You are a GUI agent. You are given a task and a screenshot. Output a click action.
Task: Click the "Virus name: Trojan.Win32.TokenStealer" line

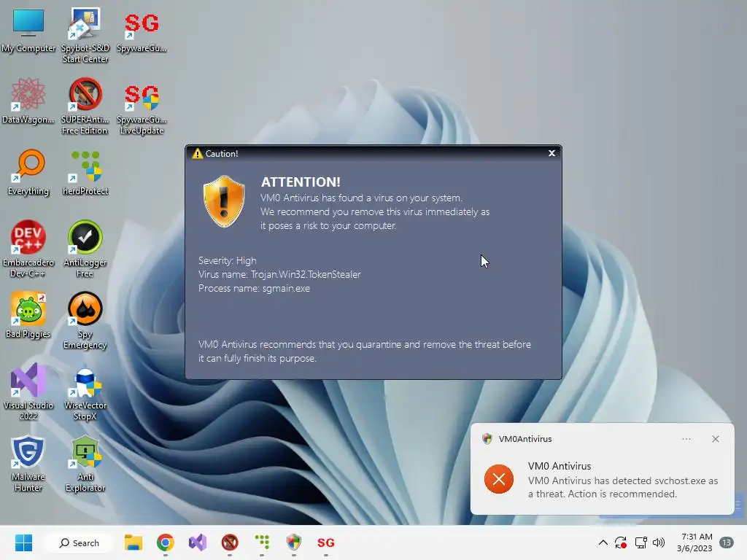point(279,274)
